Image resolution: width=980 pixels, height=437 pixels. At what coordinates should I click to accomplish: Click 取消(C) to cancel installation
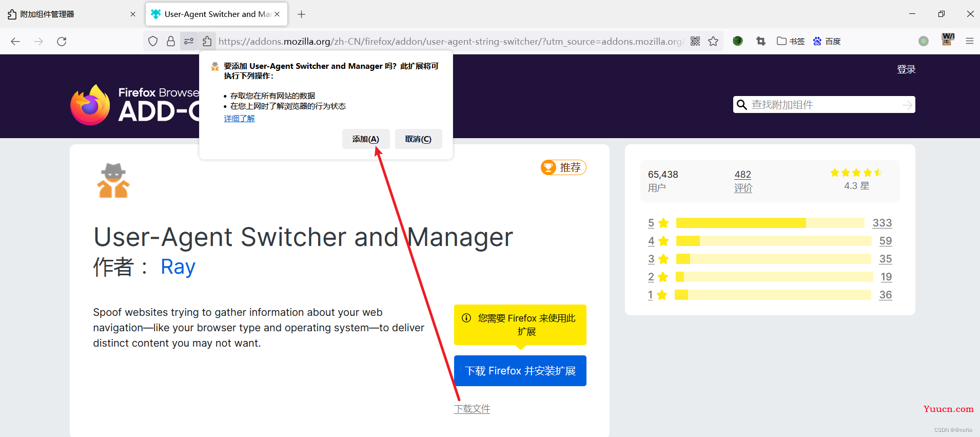point(418,139)
